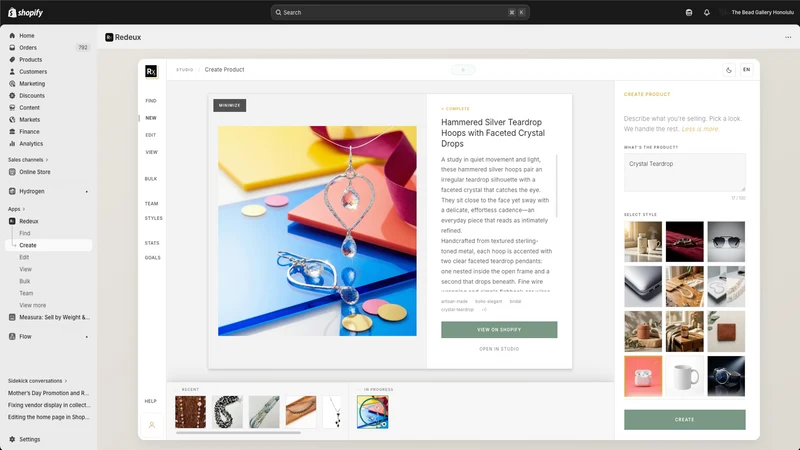Click the Flow pin dot indicator
This screenshot has width=800, height=450.
[87, 337]
